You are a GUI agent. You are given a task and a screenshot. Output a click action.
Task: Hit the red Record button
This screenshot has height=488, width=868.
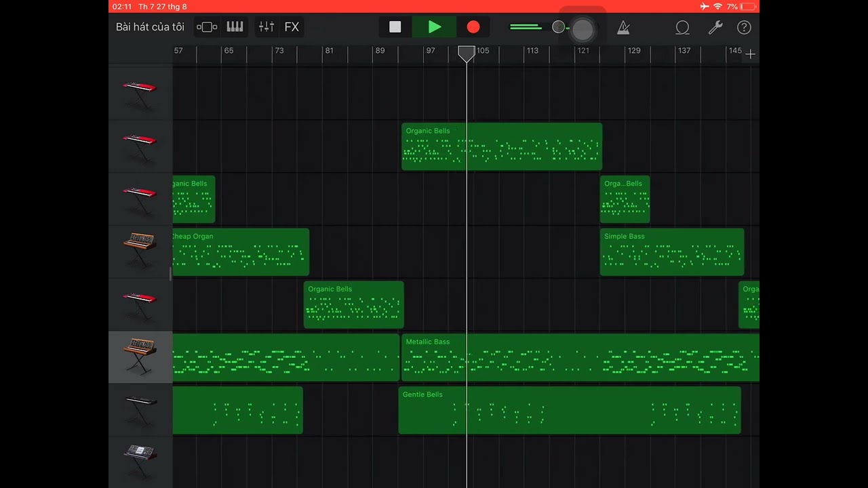(x=473, y=27)
